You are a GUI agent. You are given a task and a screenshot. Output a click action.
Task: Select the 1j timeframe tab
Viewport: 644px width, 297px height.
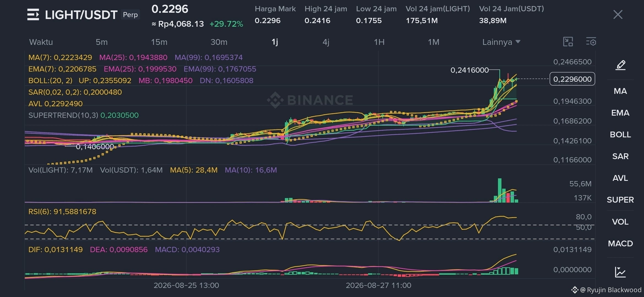click(275, 42)
